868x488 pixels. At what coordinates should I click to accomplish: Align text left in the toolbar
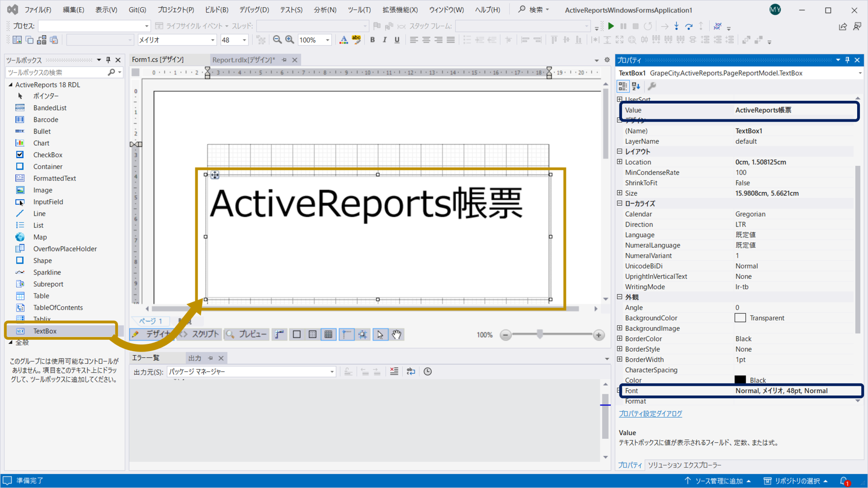414,40
